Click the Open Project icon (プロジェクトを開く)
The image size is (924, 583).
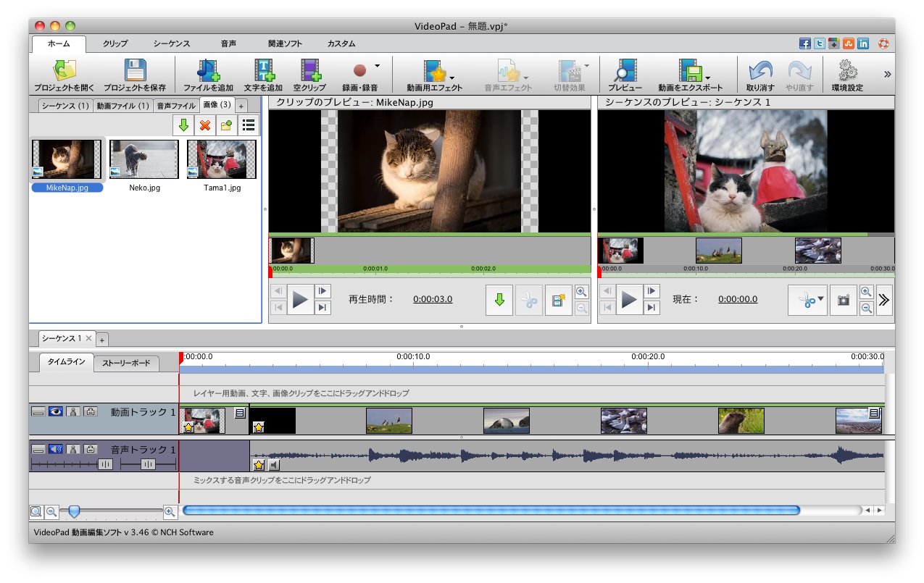coord(63,71)
